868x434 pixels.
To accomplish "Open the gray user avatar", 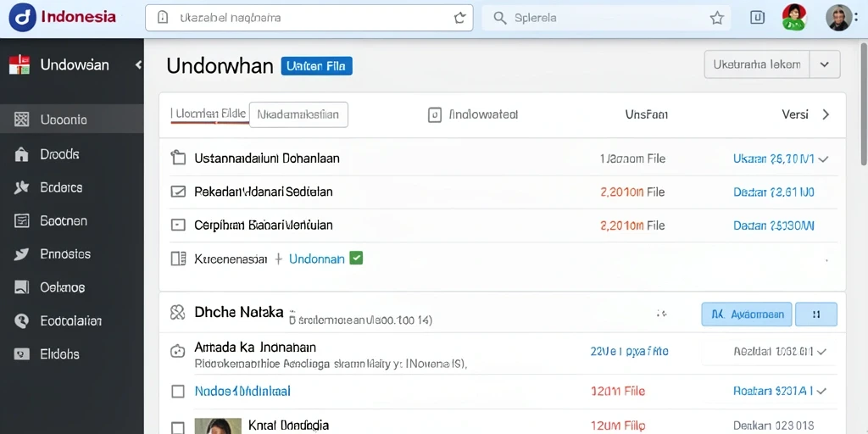I will coord(838,18).
